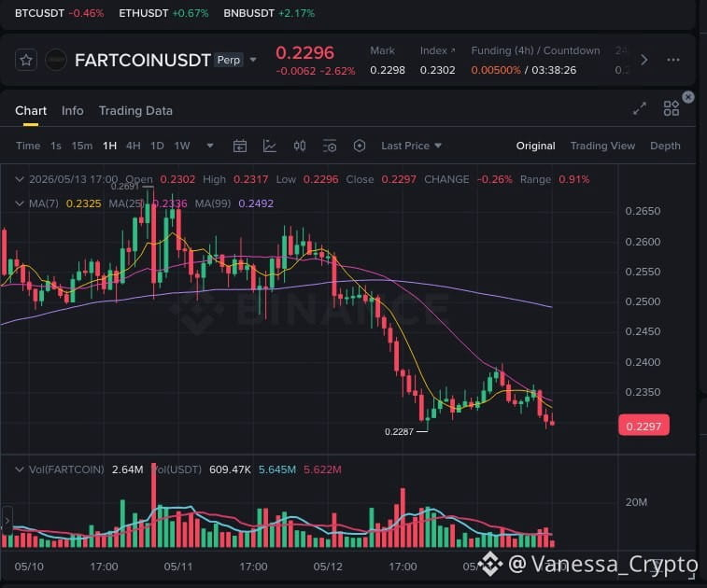Viewport: 707px width, 588px height.
Task: Click the MA(99) 0.2492 legend value
Action: click(256, 203)
